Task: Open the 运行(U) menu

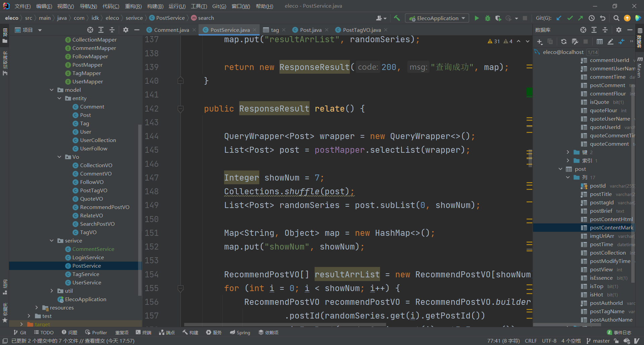Action: pos(177,6)
